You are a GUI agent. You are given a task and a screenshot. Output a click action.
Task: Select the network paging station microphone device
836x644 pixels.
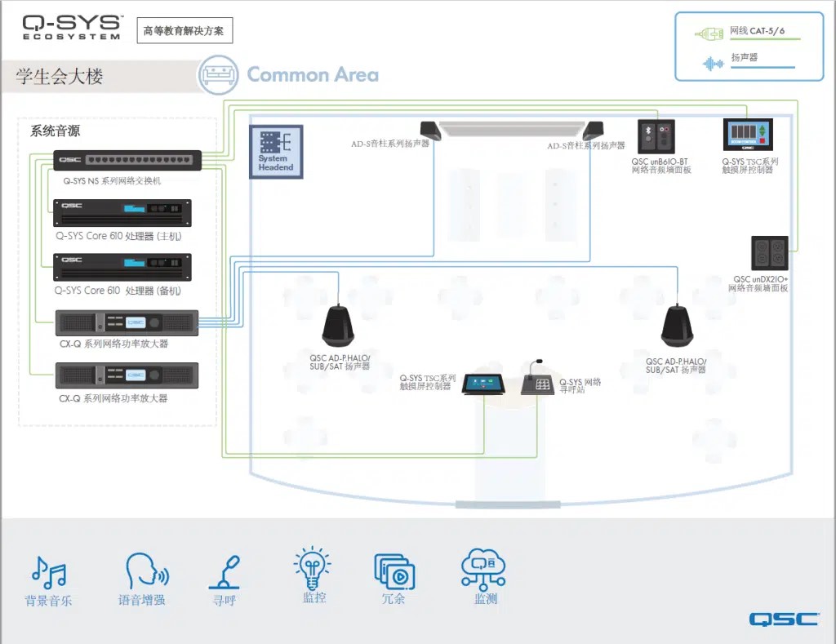[537, 377]
